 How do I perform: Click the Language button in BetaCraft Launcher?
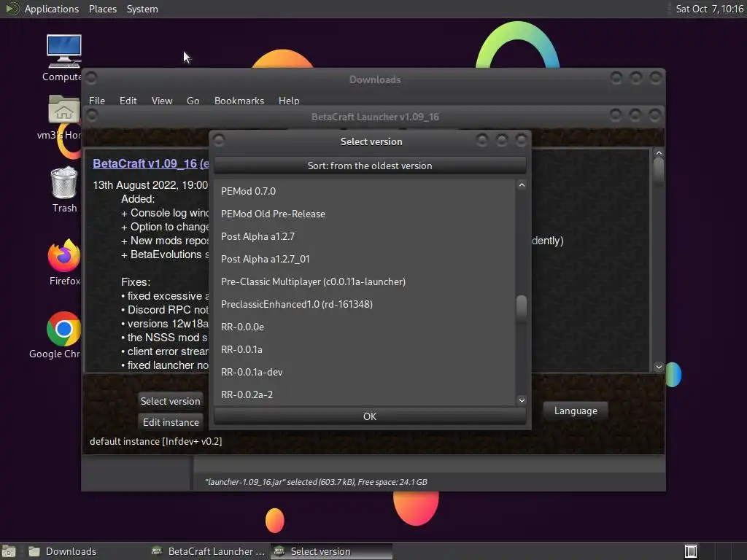(576, 411)
